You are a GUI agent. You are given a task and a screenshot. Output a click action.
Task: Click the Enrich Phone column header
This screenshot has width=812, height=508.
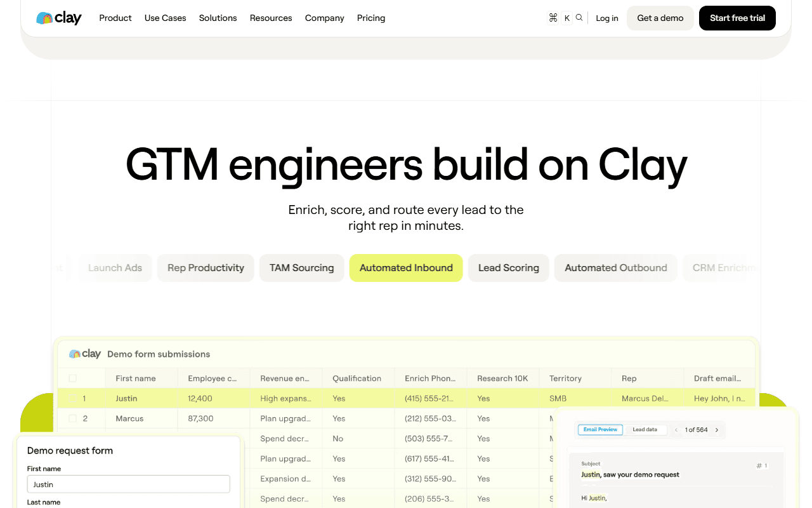point(431,378)
